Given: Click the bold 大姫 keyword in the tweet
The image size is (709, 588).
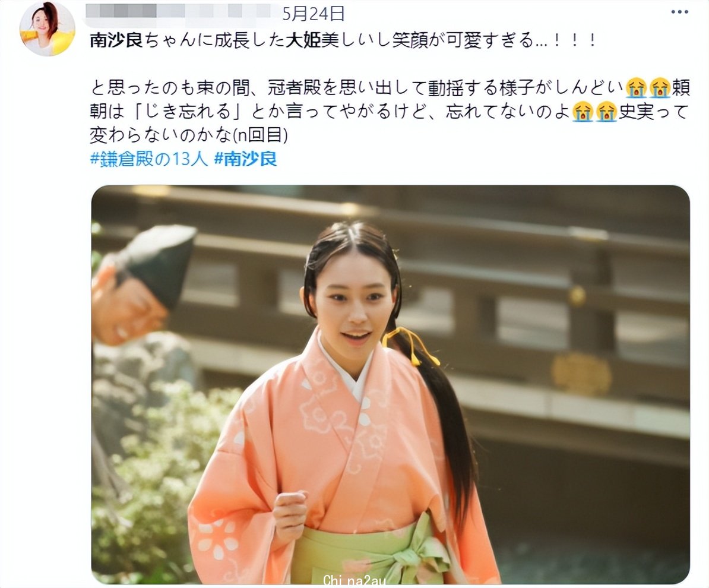Looking at the screenshot, I should point(303,40).
